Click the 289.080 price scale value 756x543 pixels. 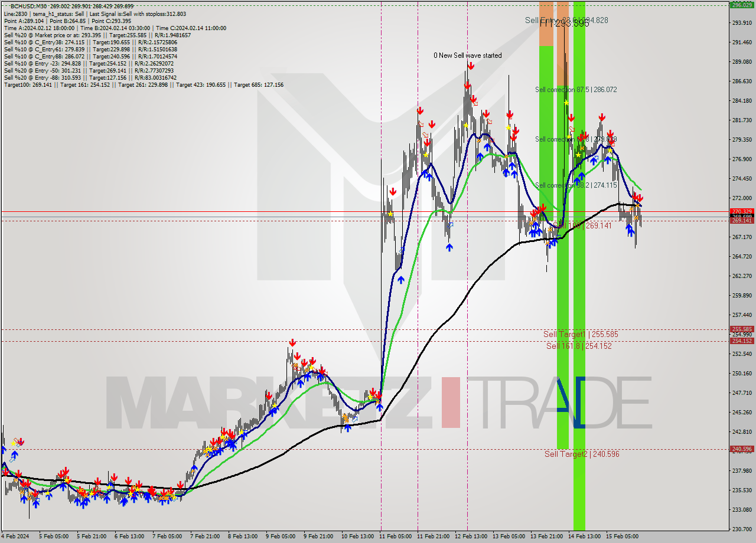(x=742, y=61)
